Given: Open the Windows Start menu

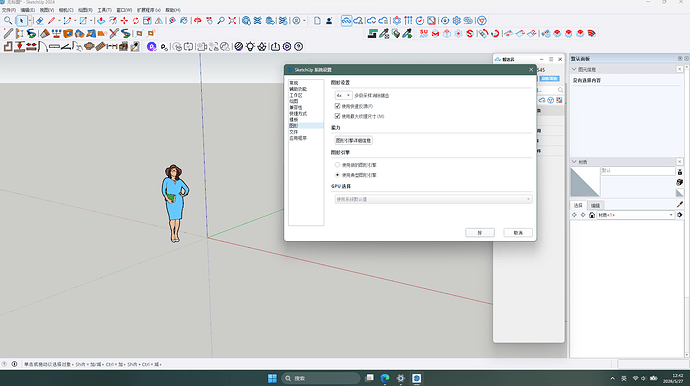Looking at the screenshot, I should pyautogui.click(x=272, y=378).
